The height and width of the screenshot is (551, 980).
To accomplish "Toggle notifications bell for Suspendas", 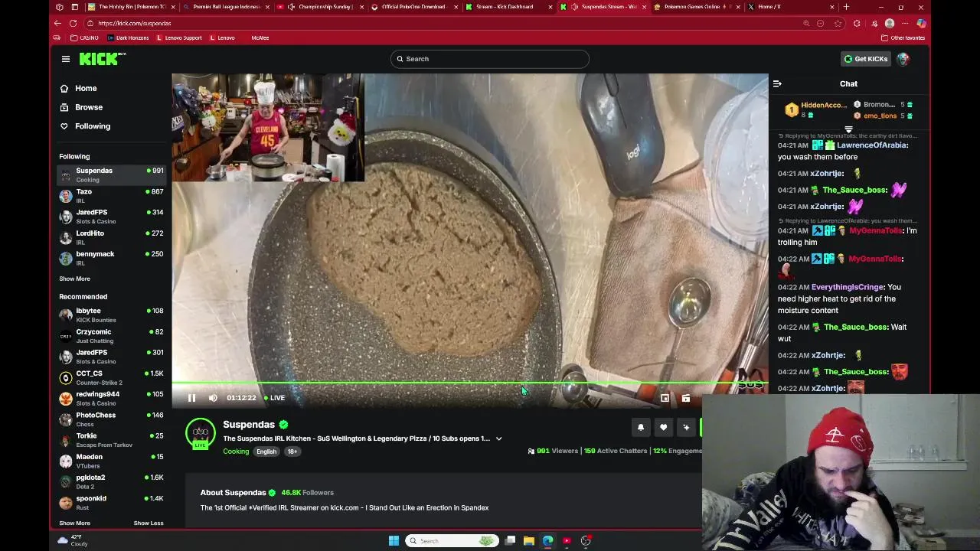I will click(641, 428).
